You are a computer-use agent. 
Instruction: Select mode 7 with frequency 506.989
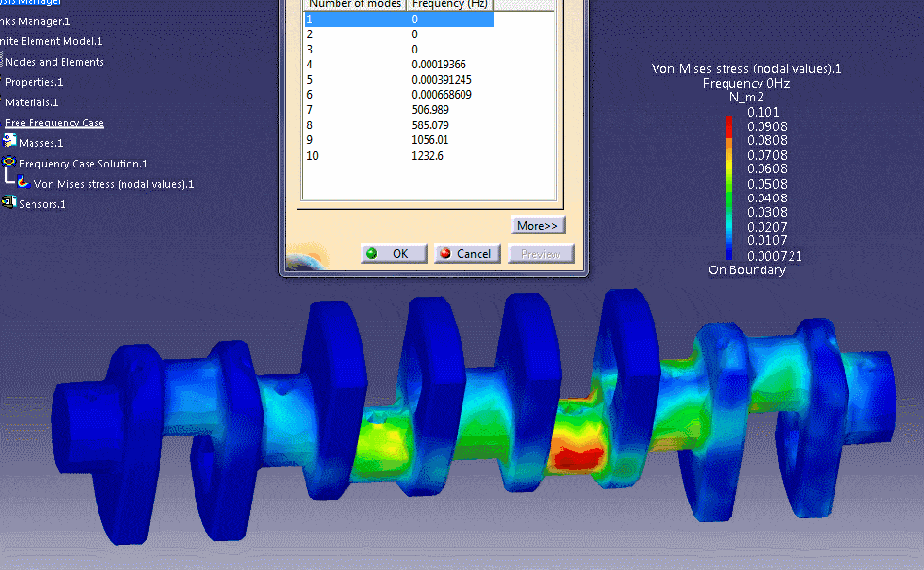pyautogui.click(x=428, y=110)
